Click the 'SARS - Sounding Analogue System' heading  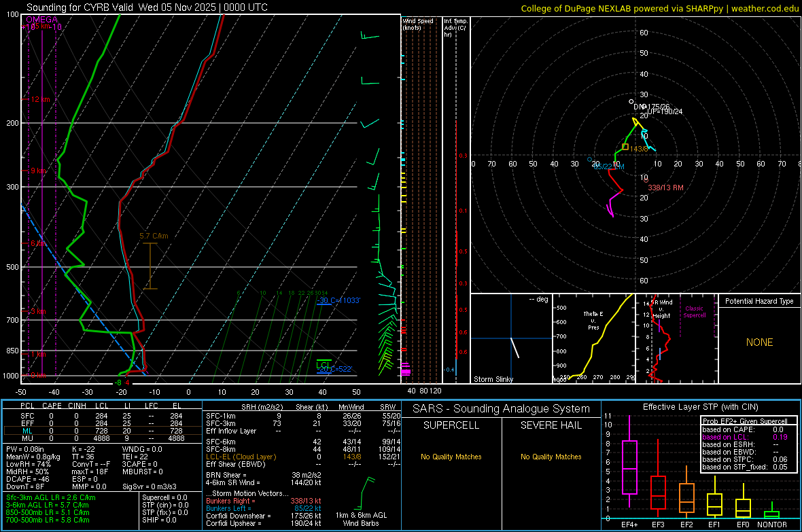click(x=502, y=409)
